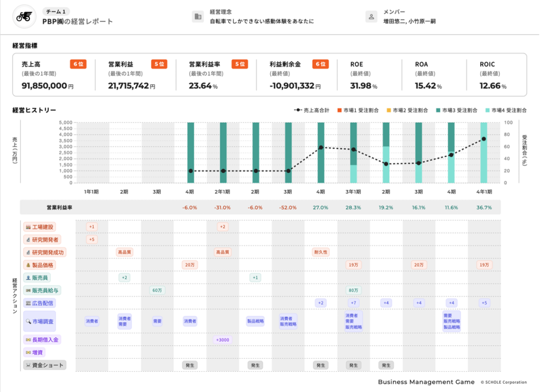Click the 増資 action row label
Screen dimensions: 558x392
tap(38, 353)
